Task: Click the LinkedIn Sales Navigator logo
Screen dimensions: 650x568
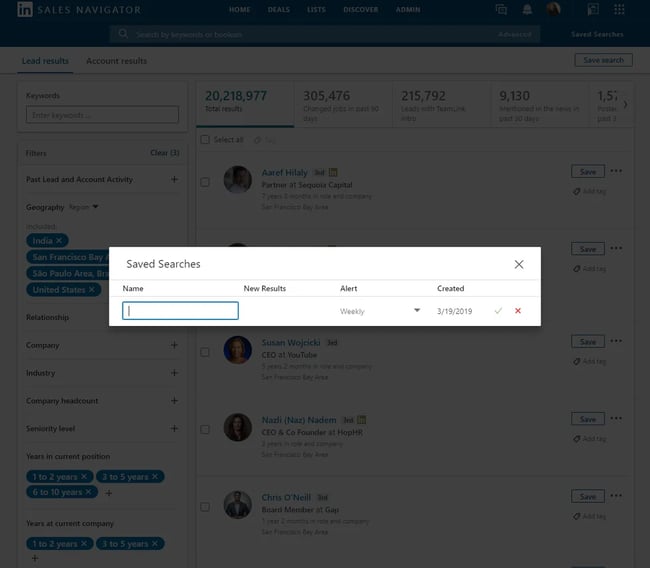Action: [24, 10]
